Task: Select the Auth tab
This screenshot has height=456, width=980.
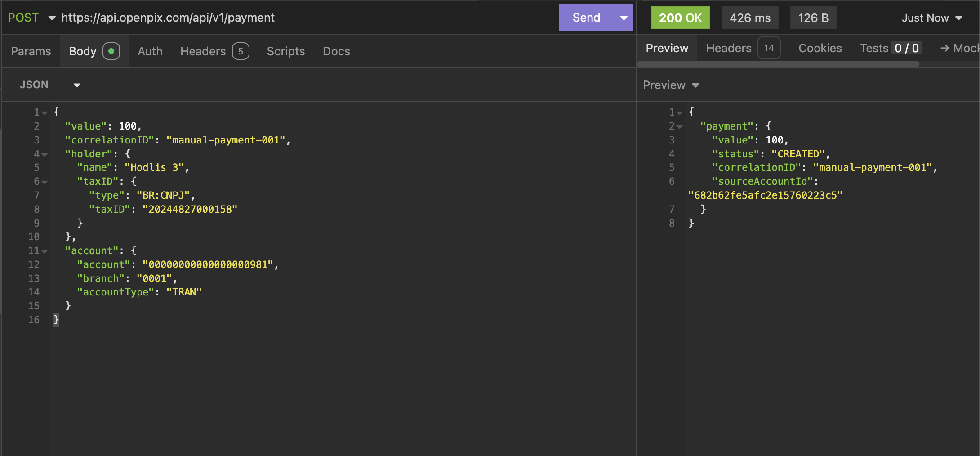Action: point(150,51)
